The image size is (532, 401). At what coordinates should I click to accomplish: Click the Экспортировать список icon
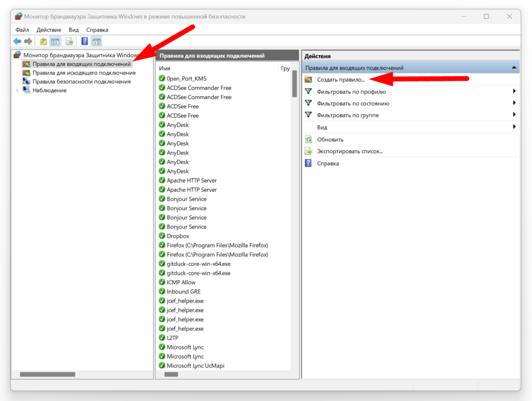click(308, 151)
